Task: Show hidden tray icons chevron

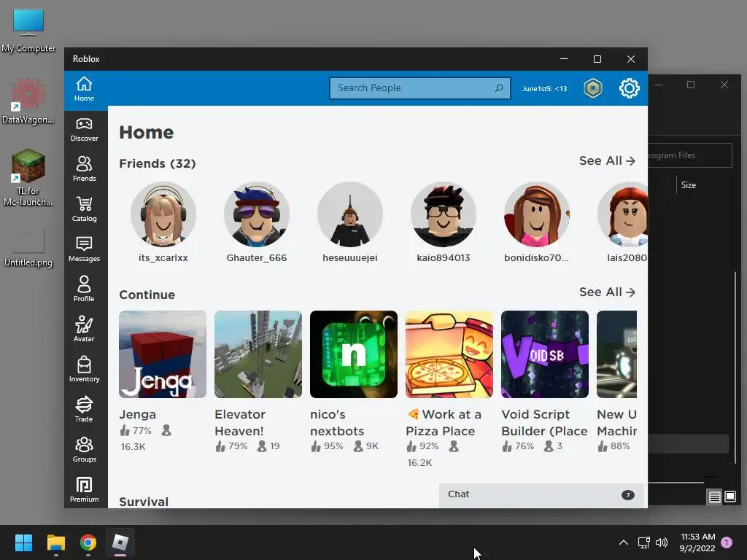Action: coord(623,542)
